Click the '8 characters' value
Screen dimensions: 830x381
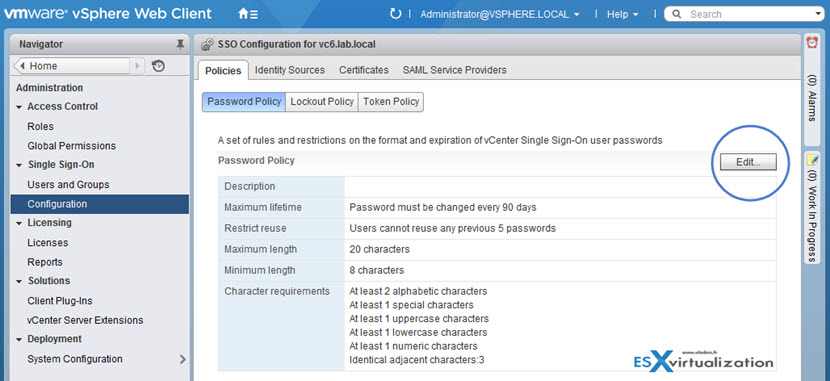[x=377, y=270]
